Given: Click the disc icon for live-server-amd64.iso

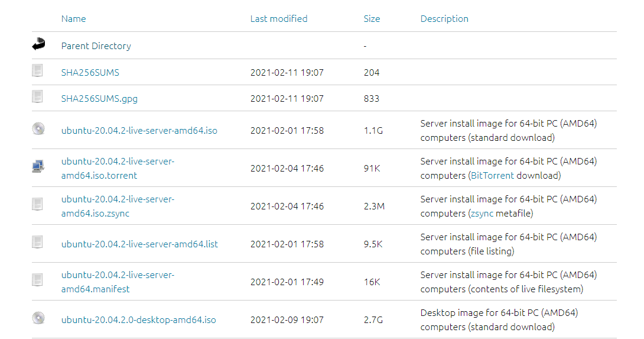Looking at the screenshot, I should (x=38, y=129).
